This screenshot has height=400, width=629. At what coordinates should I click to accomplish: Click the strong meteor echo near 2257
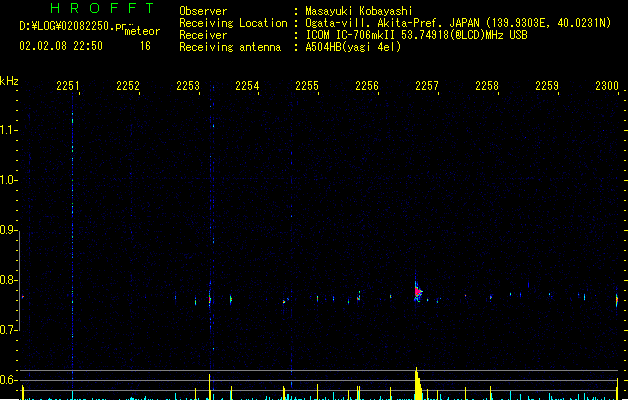(418, 292)
